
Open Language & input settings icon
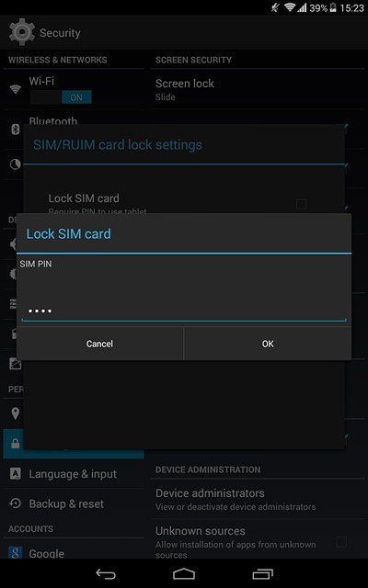(16, 474)
